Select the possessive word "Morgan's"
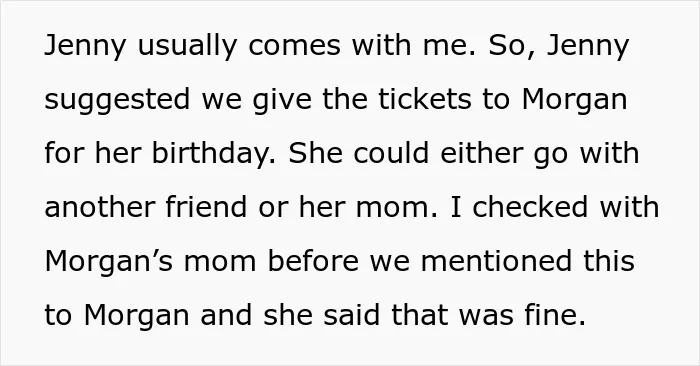700x366 pixels. pyautogui.click(x=108, y=262)
